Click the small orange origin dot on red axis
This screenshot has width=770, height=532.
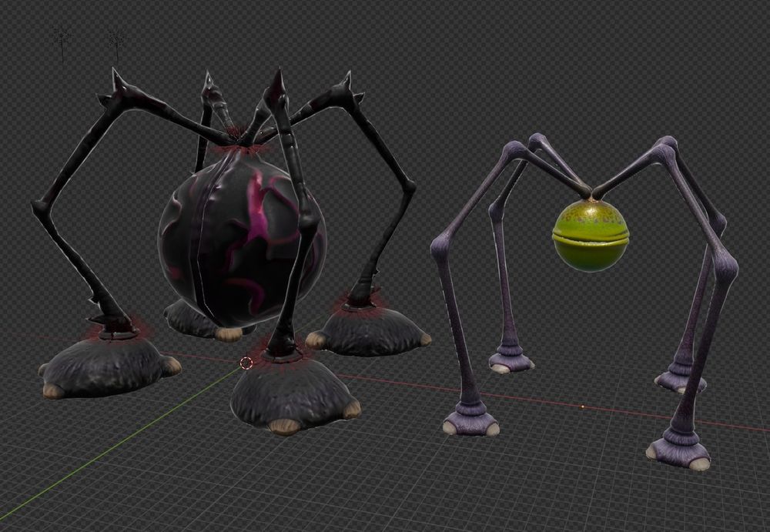[x=582, y=407]
